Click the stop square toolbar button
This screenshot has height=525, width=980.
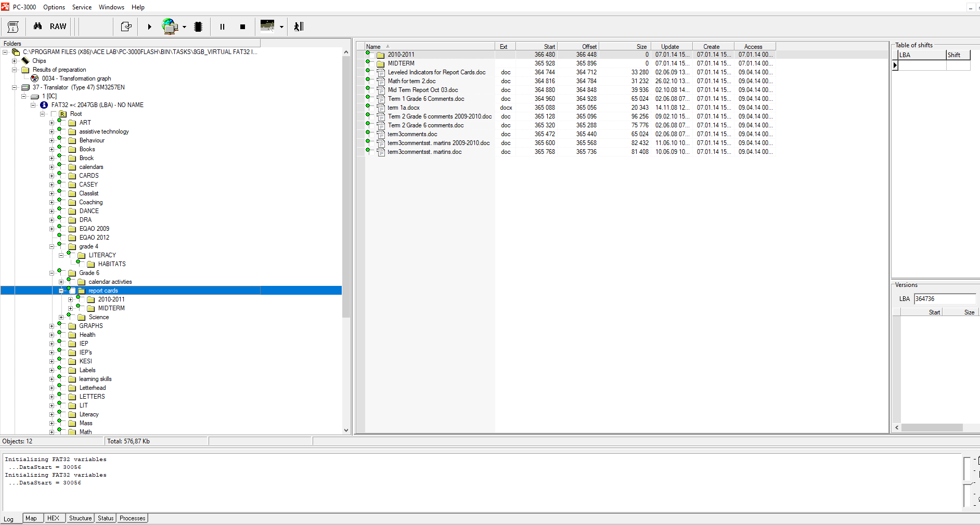(x=242, y=27)
